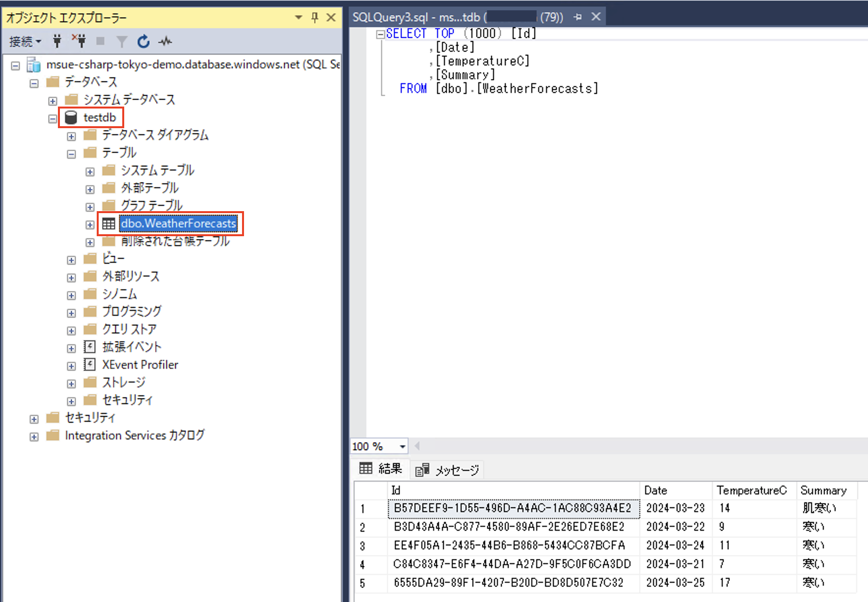Select the testdb database icon
This screenshot has height=602, width=868.
pyautogui.click(x=71, y=117)
